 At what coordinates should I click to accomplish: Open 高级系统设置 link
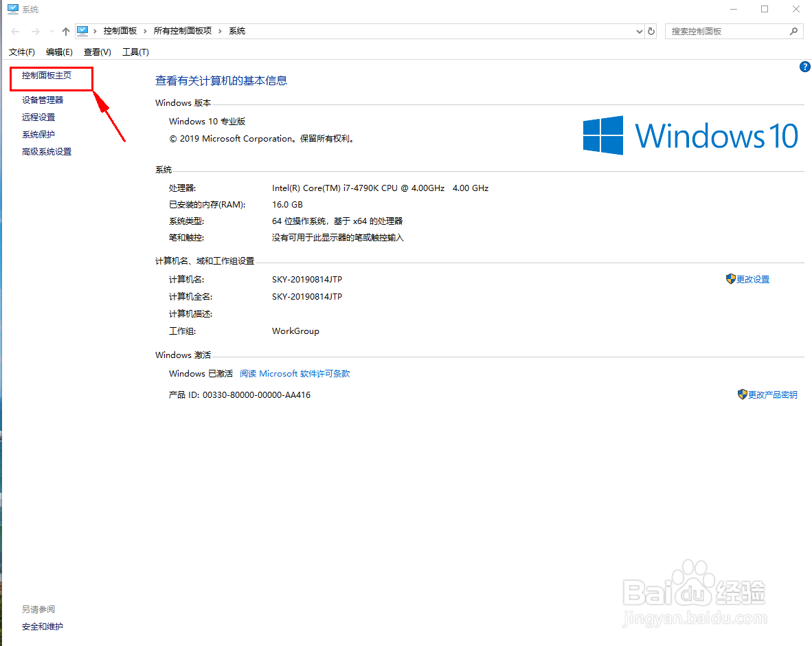[47, 152]
